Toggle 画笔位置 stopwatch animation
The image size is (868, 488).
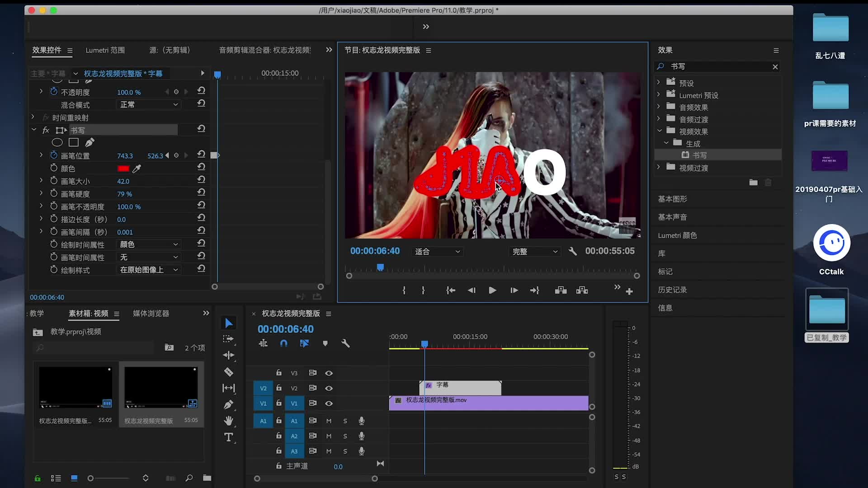[54, 155]
